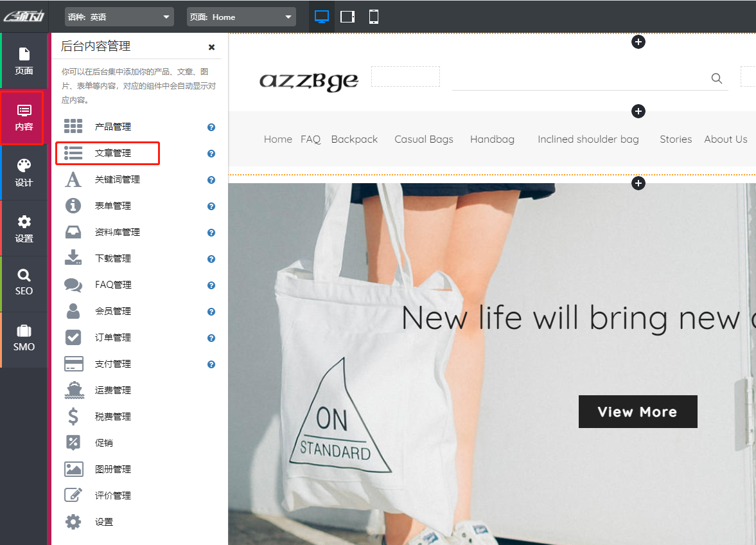The image size is (756, 545).
Task: Open the 页面 sidebar section
Action: pyautogui.click(x=24, y=61)
